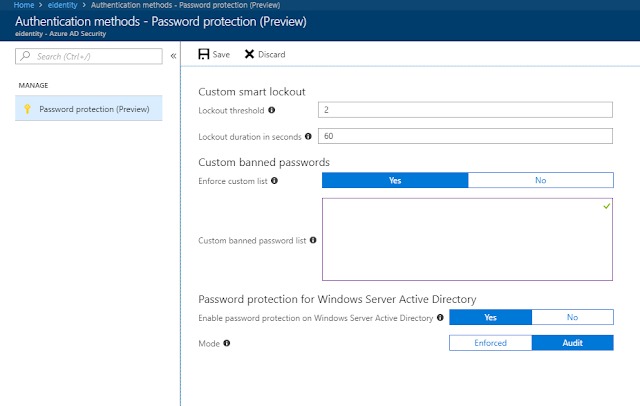Open the eidentity breadcrumb link
This screenshot has width=640, height=406.
(x=62, y=5)
